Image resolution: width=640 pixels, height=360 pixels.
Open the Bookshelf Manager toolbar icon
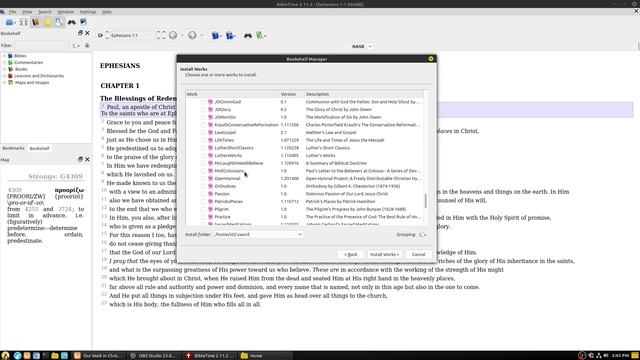36,22
